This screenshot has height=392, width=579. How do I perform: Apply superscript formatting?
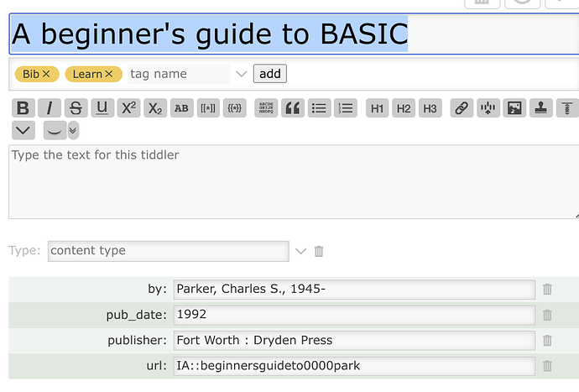[x=129, y=108]
